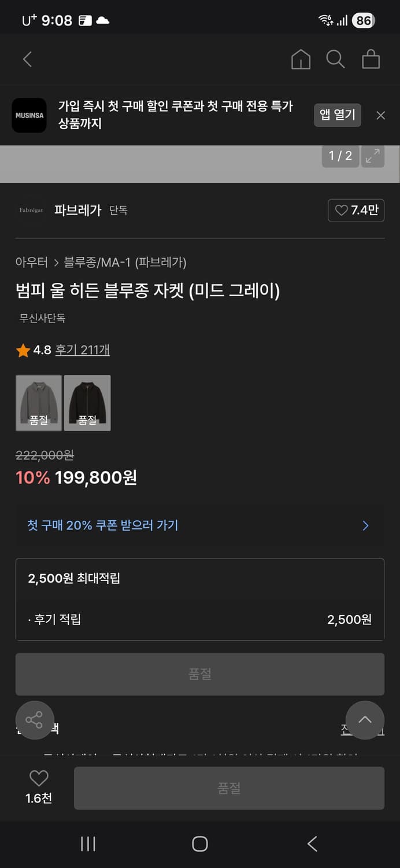Expand the first purchase coupon offer
The image size is (400, 868).
point(200,525)
